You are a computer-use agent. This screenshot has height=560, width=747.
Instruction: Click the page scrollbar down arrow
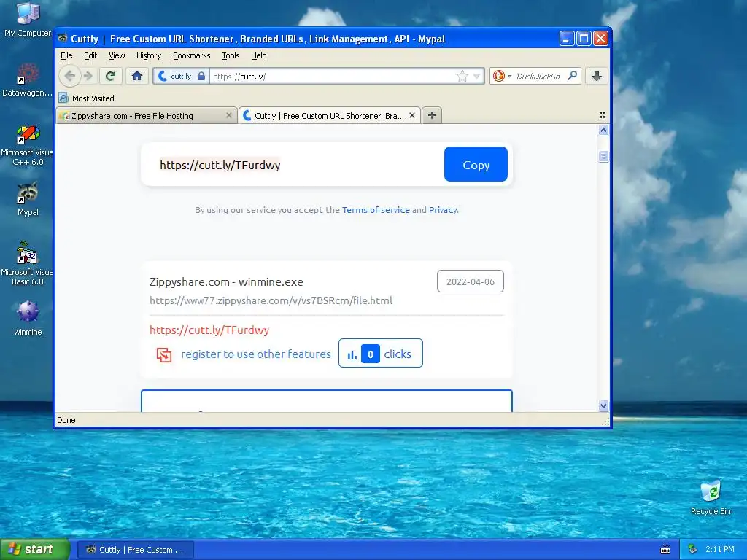coord(603,405)
